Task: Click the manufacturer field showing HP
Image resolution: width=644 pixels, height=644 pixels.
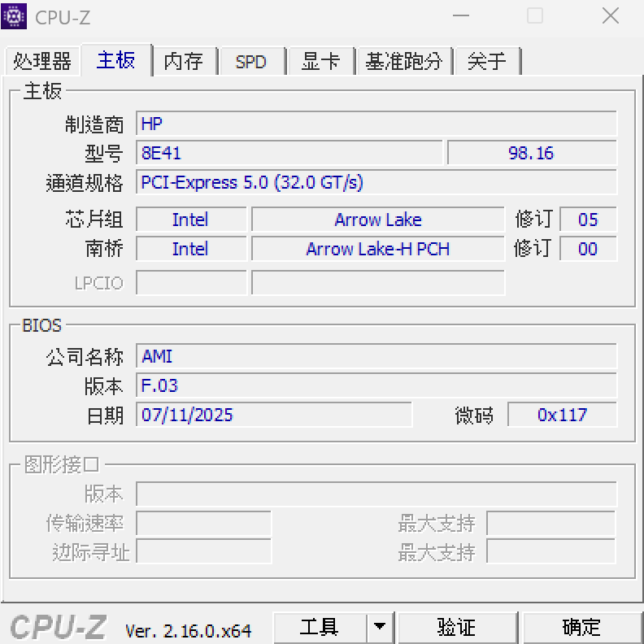Action: tap(376, 124)
